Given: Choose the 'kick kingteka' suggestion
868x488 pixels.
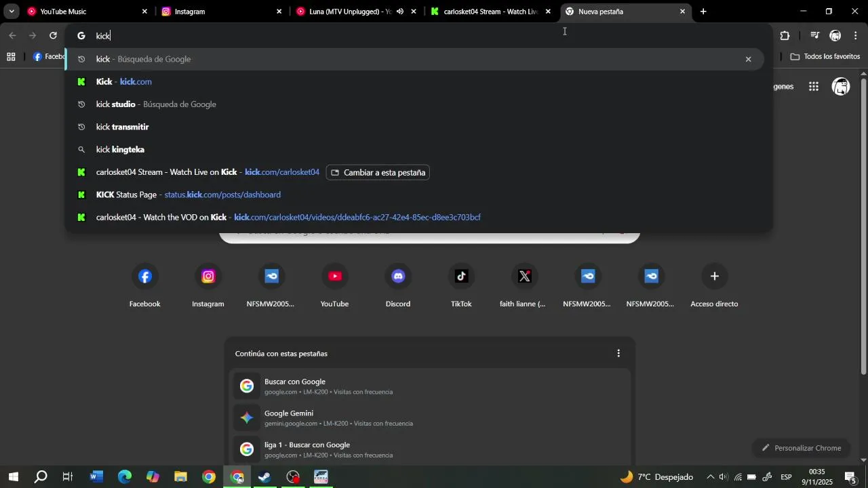Looking at the screenshot, I should click(x=415, y=149).
